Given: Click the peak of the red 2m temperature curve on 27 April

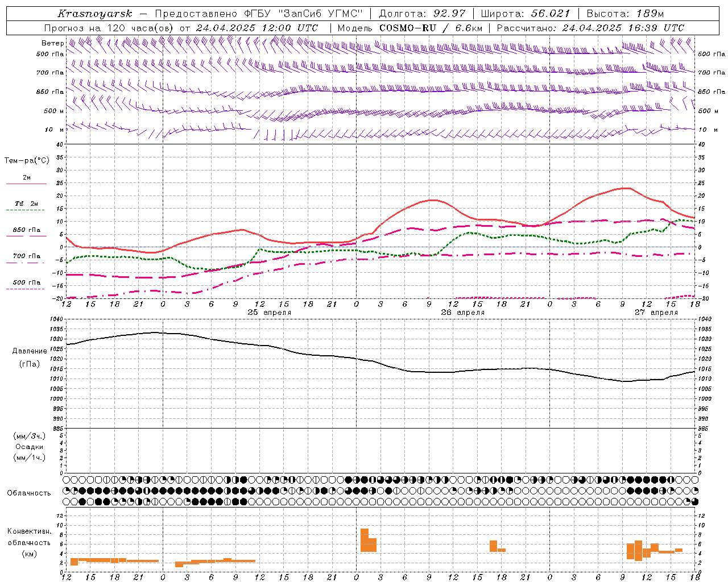Looking at the screenshot, I should (x=626, y=188).
